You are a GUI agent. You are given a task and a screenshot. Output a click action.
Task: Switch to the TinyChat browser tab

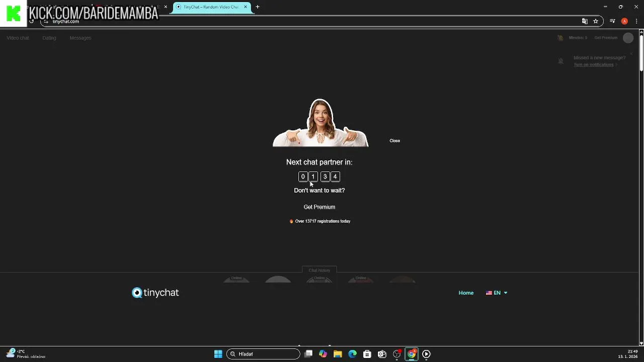210,7
